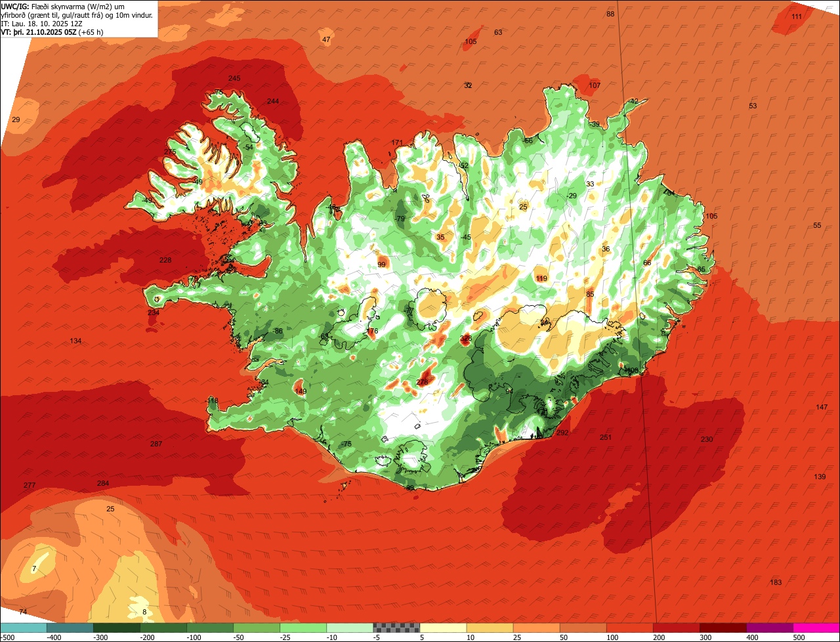
Task: Select the orange swatch between 25 and 50
Action: 536,628
